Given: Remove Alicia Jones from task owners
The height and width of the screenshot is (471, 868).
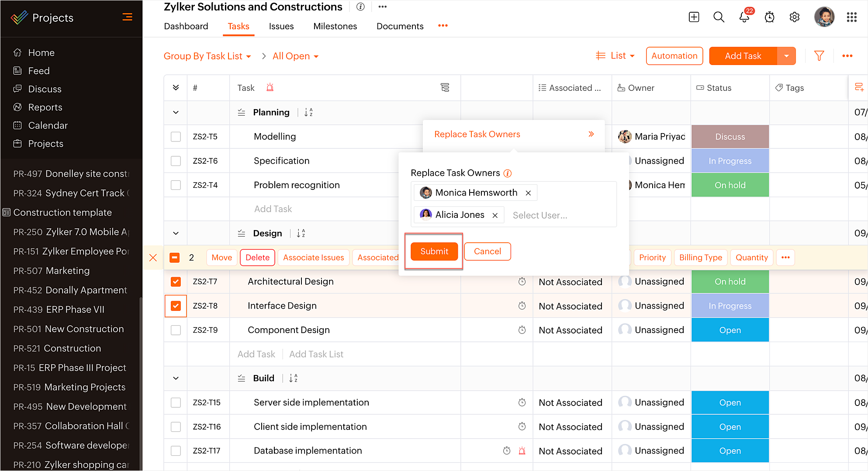Looking at the screenshot, I should tap(495, 215).
